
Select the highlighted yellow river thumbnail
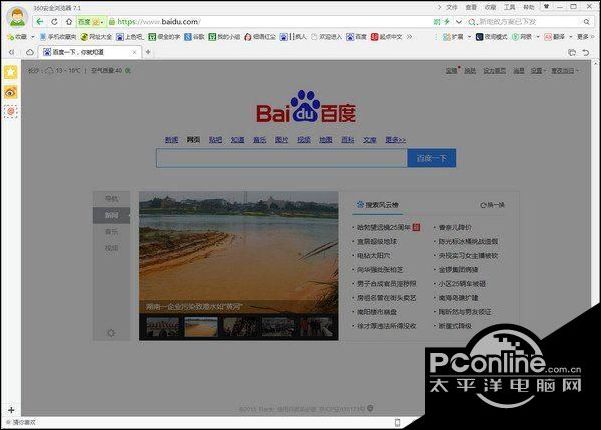(201, 327)
